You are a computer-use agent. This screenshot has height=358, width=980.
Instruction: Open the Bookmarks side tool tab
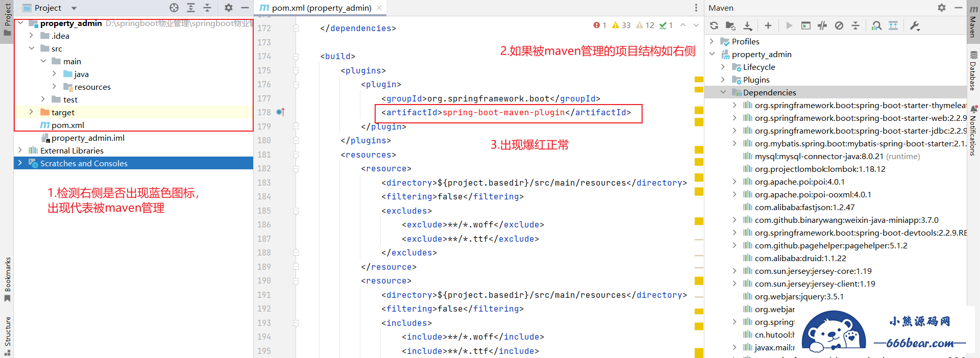click(7, 279)
